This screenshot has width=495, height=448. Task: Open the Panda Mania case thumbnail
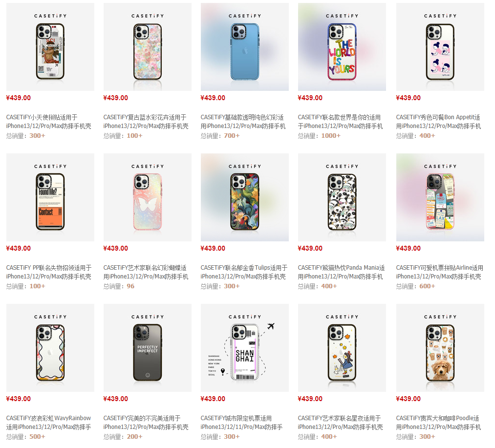(x=342, y=197)
